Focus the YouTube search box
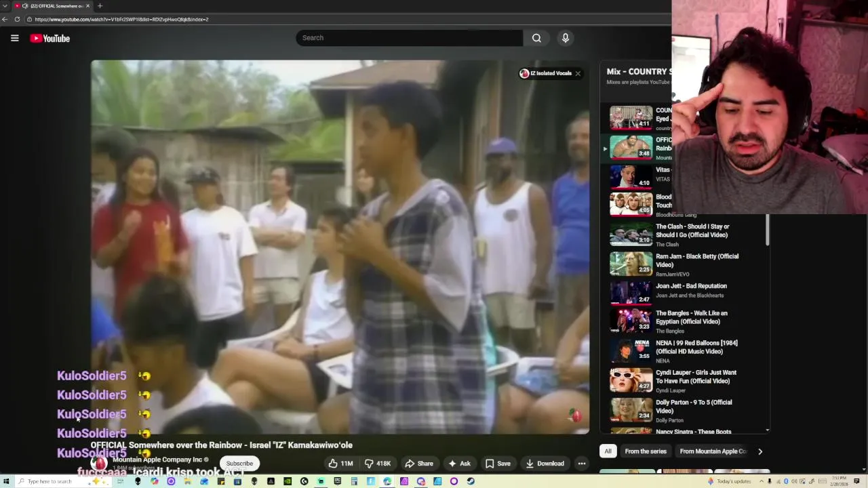Viewport: 868px width, 488px height. [409, 38]
